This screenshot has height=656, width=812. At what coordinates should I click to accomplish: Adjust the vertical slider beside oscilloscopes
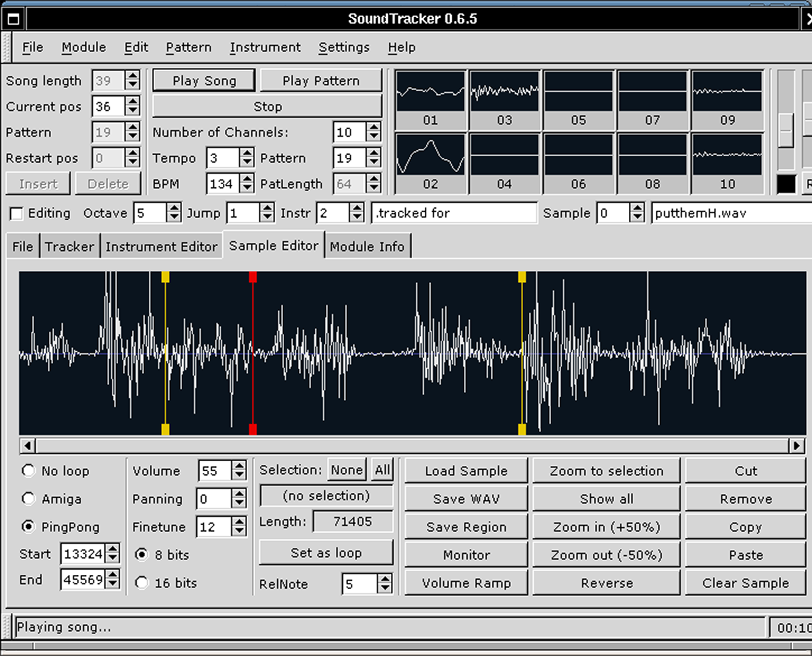(x=786, y=130)
